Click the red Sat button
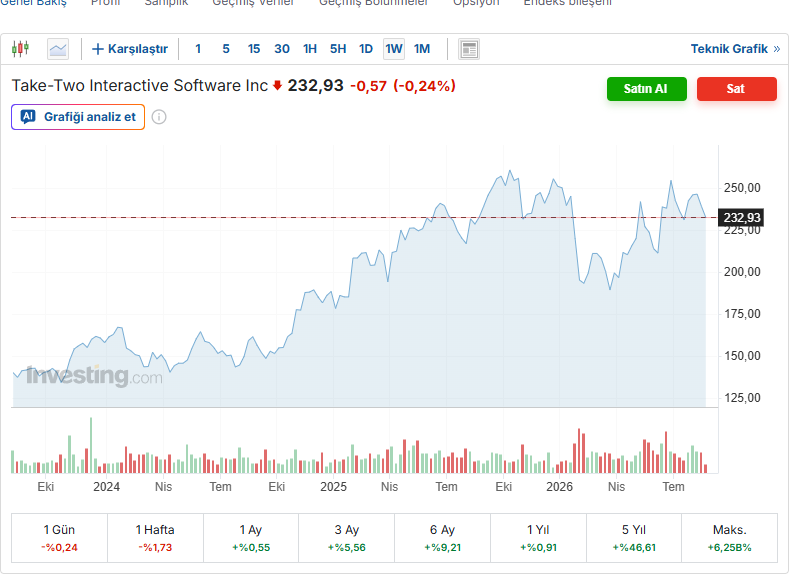800x585 pixels. point(737,89)
